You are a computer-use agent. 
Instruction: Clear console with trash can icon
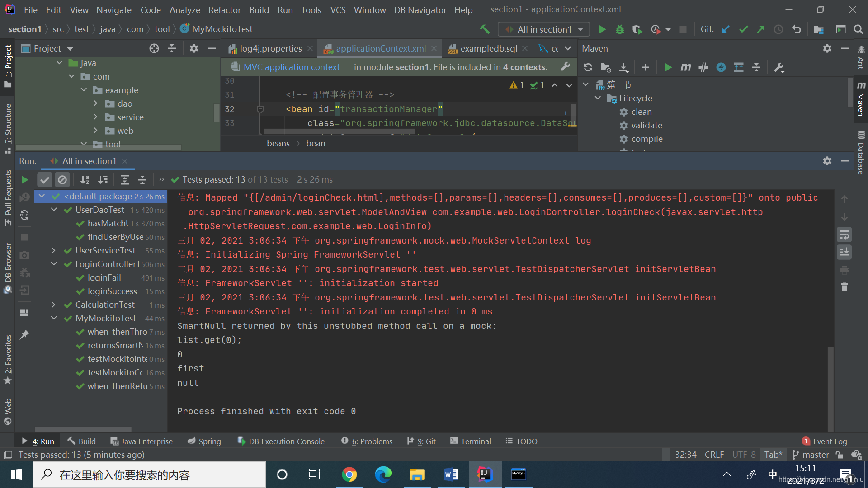pyautogui.click(x=844, y=287)
